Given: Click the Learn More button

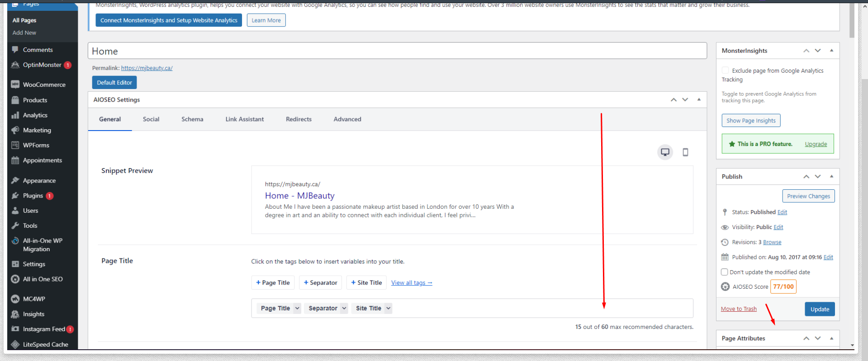Looking at the screenshot, I should coord(266,20).
